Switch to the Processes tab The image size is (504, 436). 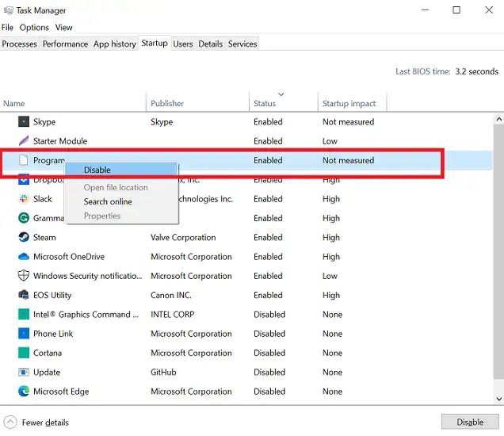pos(19,44)
